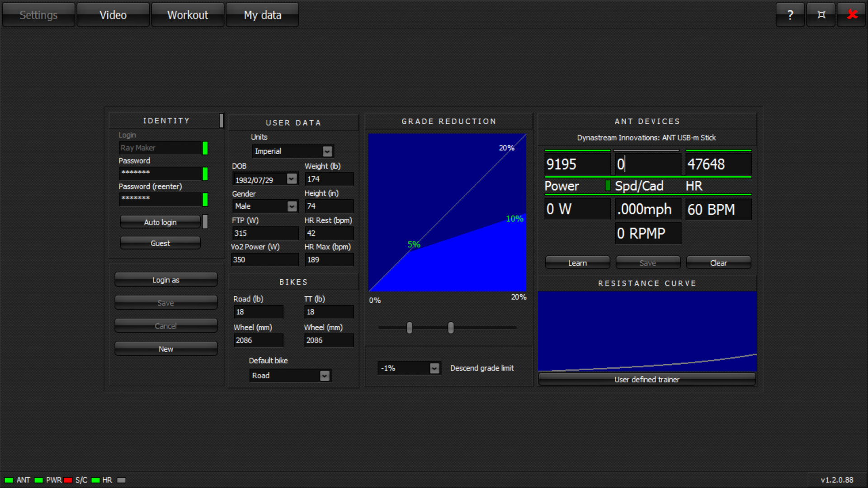Viewport: 868px width, 488px height.
Task: Click the New button
Action: click(166, 349)
